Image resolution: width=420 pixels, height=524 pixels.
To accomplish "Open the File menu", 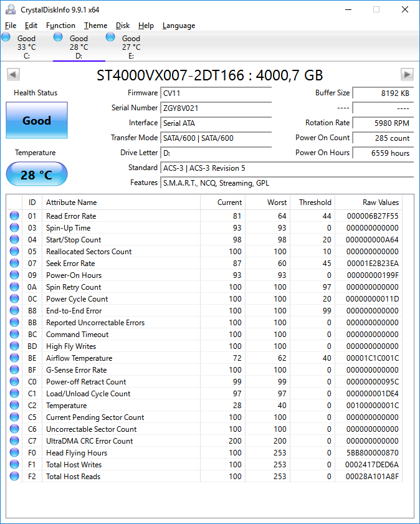I will pos(11,26).
